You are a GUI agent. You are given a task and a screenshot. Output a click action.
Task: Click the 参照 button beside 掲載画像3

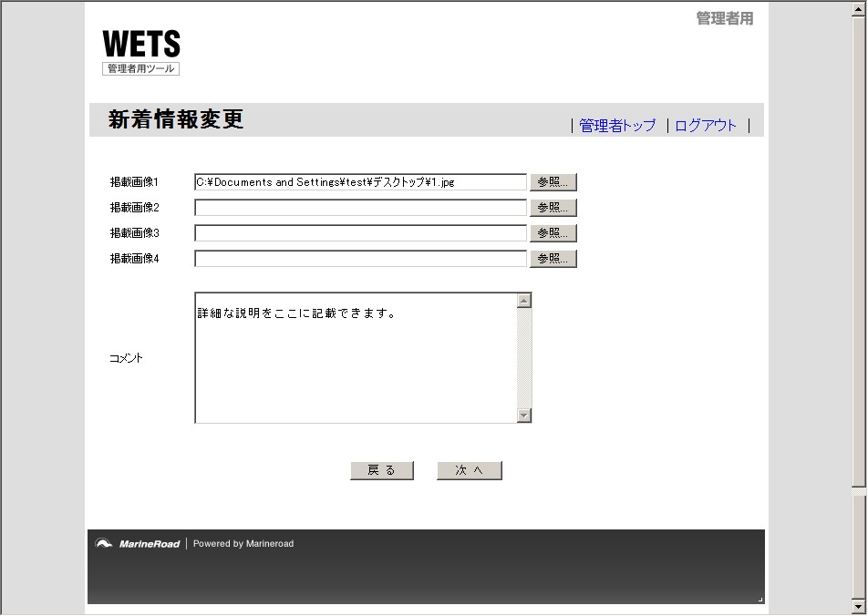[x=553, y=233]
